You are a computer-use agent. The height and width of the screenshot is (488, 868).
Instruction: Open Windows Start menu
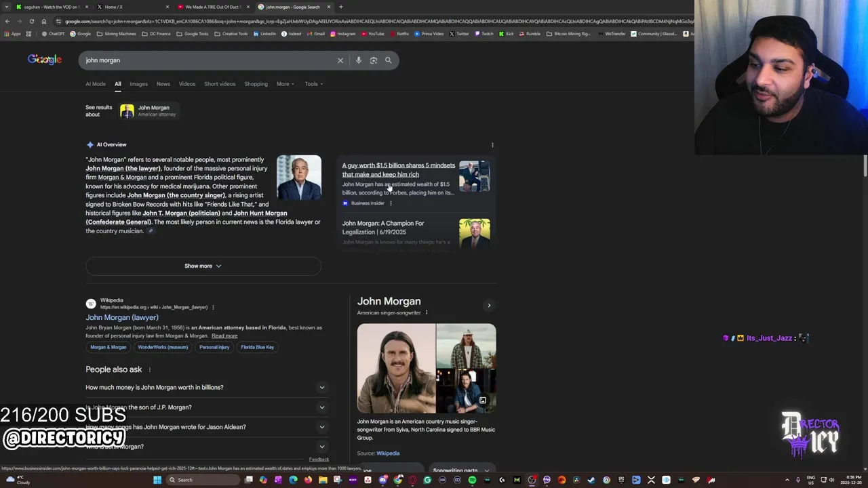point(157,480)
